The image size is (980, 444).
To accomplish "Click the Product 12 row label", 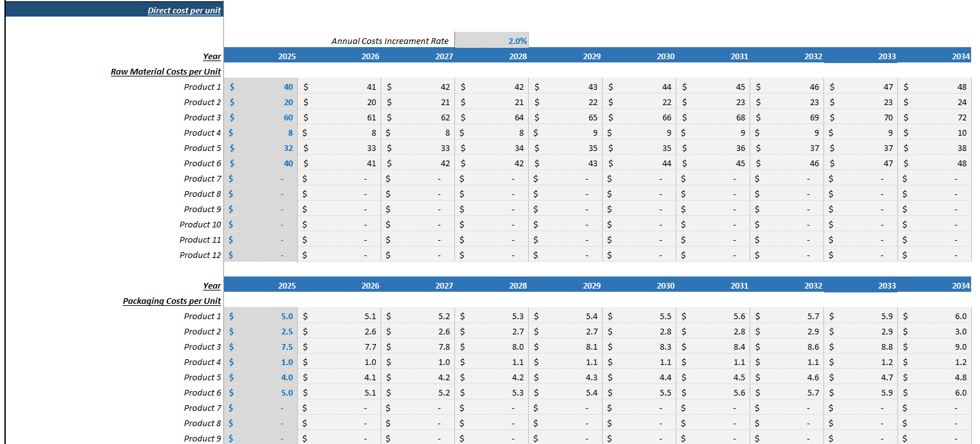I will pyautogui.click(x=200, y=255).
